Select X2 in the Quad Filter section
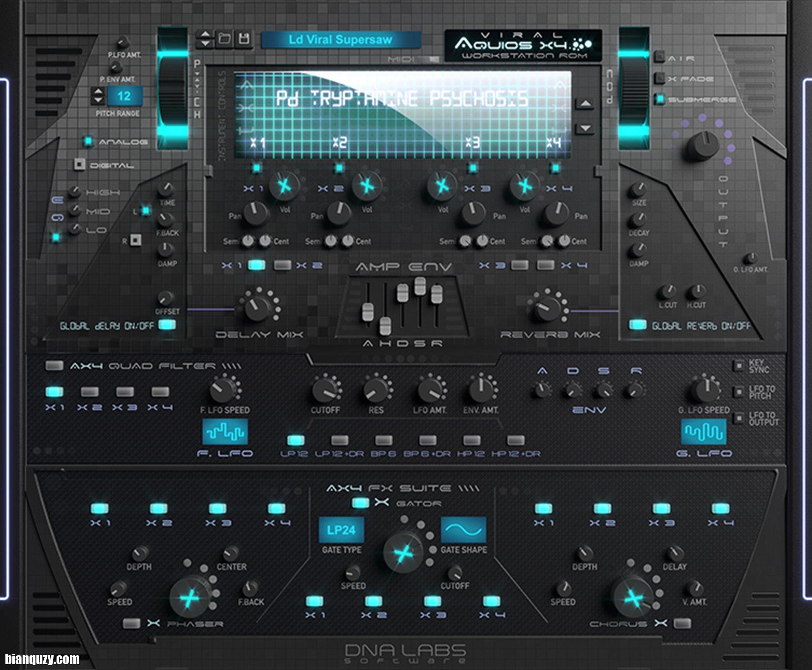 tap(90, 392)
